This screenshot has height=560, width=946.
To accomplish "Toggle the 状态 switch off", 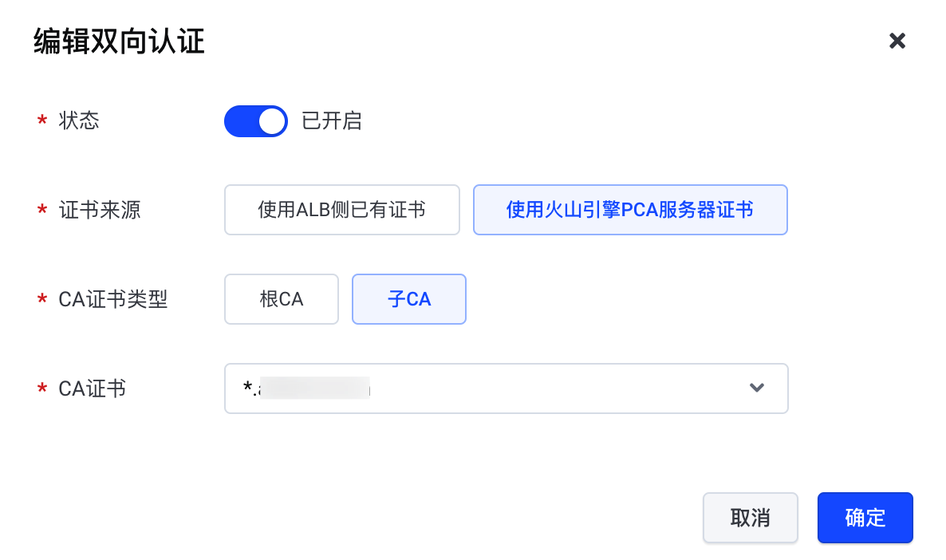I will [x=256, y=121].
